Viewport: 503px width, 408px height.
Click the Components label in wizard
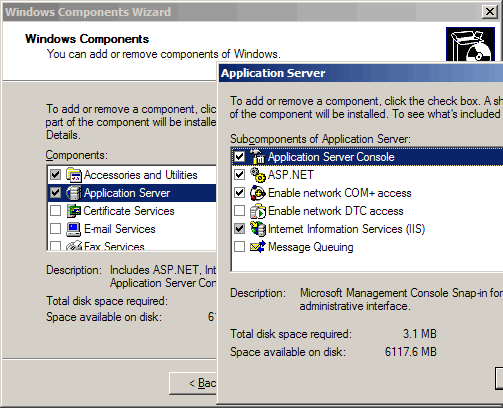(x=77, y=155)
